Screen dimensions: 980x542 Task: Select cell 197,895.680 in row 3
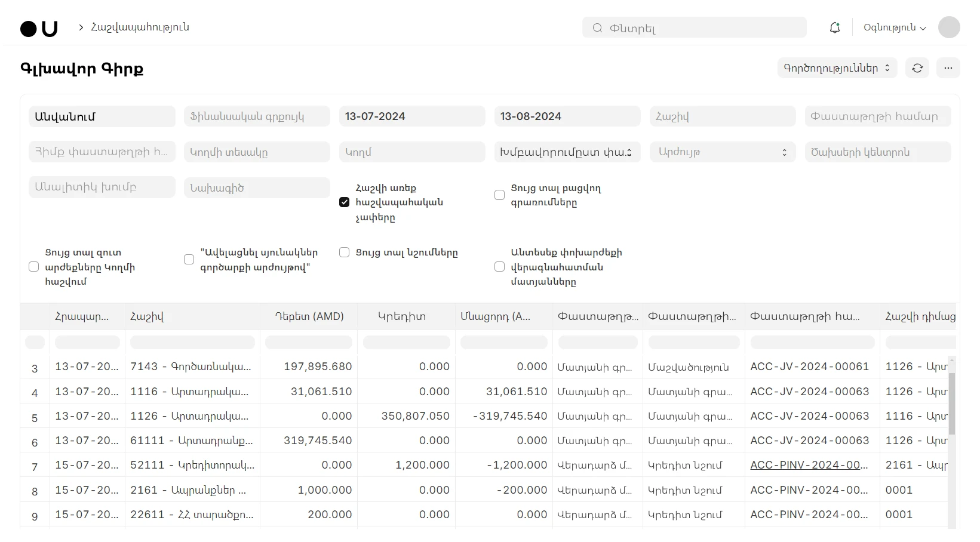309,367
